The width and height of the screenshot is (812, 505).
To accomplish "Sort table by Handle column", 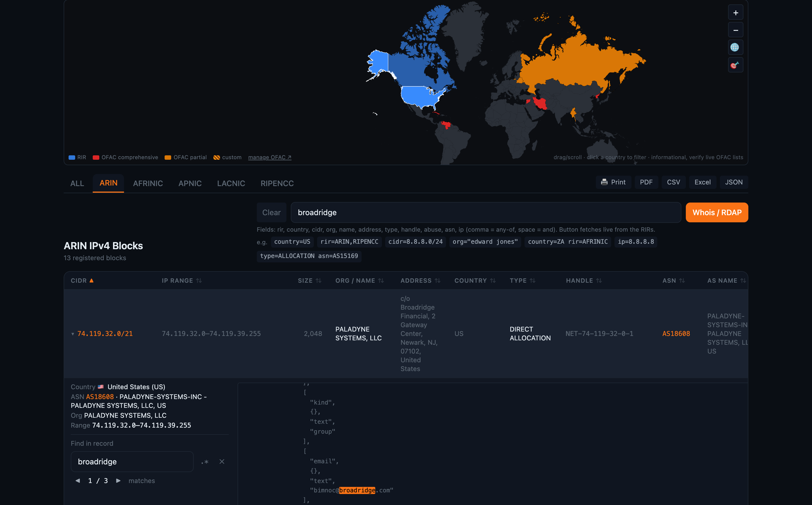I will coord(584,280).
